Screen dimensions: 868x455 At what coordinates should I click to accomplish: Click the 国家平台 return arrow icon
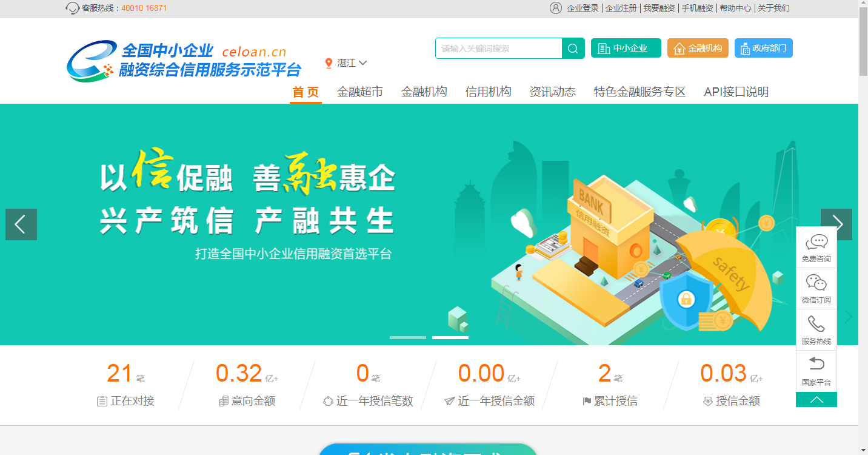[x=816, y=364]
